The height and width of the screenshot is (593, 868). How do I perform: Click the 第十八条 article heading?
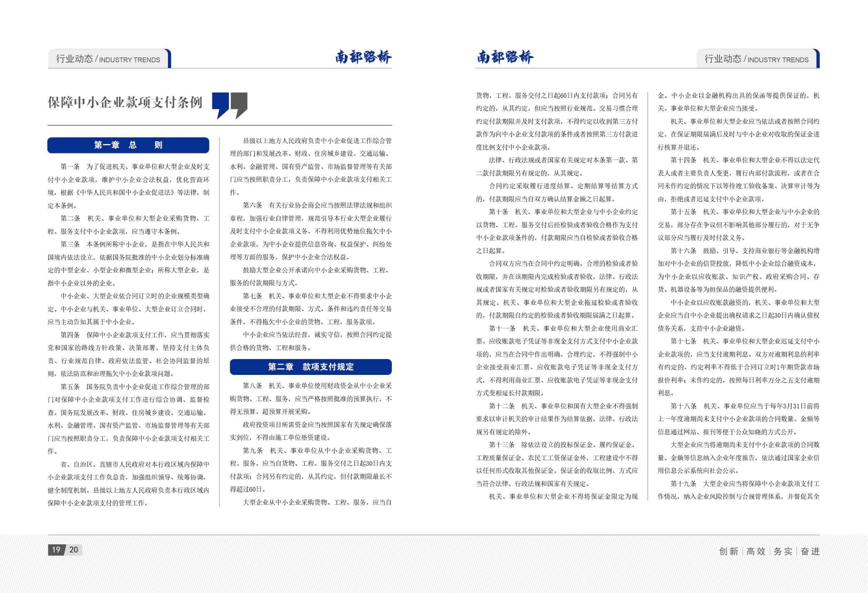[x=684, y=406]
